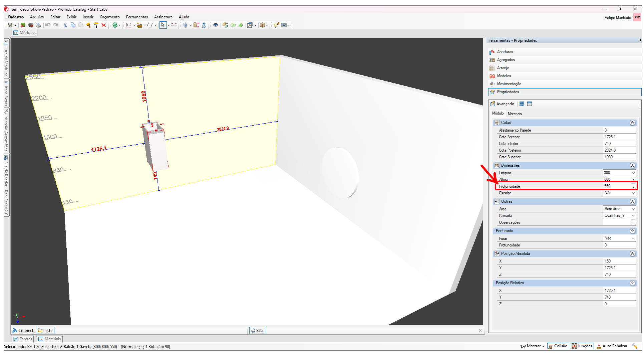Switch to the Materiais properties tab
644x353 pixels.
[x=515, y=114]
